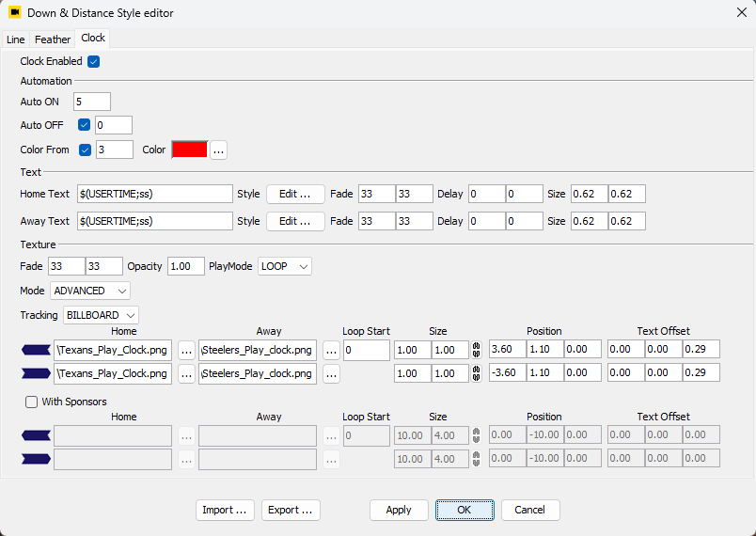Browse for Home texture in first row
756x536 pixels.
pos(186,350)
